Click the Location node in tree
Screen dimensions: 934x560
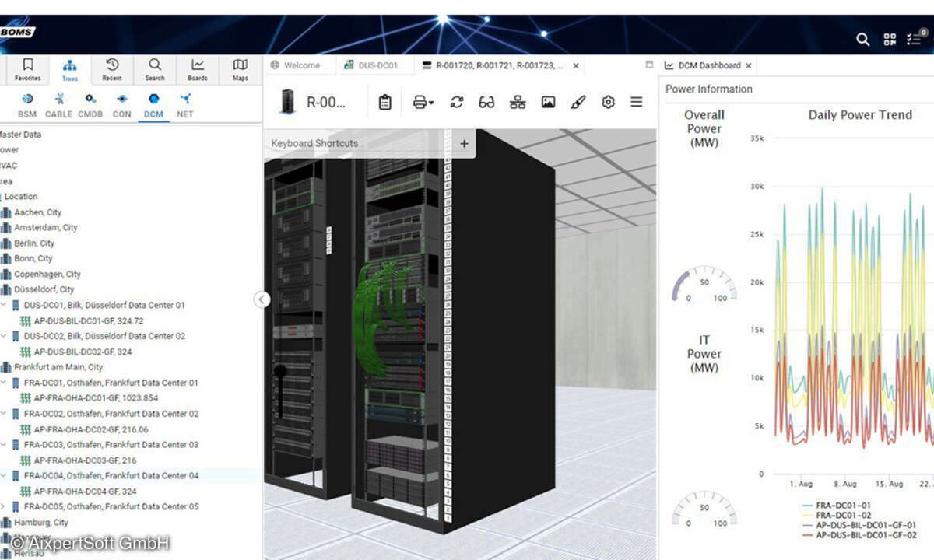(x=21, y=197)
